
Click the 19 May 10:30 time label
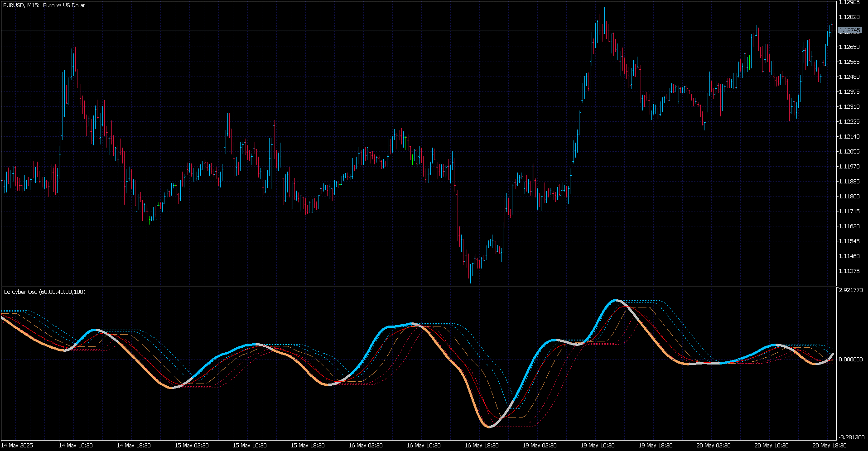[598, 446]
